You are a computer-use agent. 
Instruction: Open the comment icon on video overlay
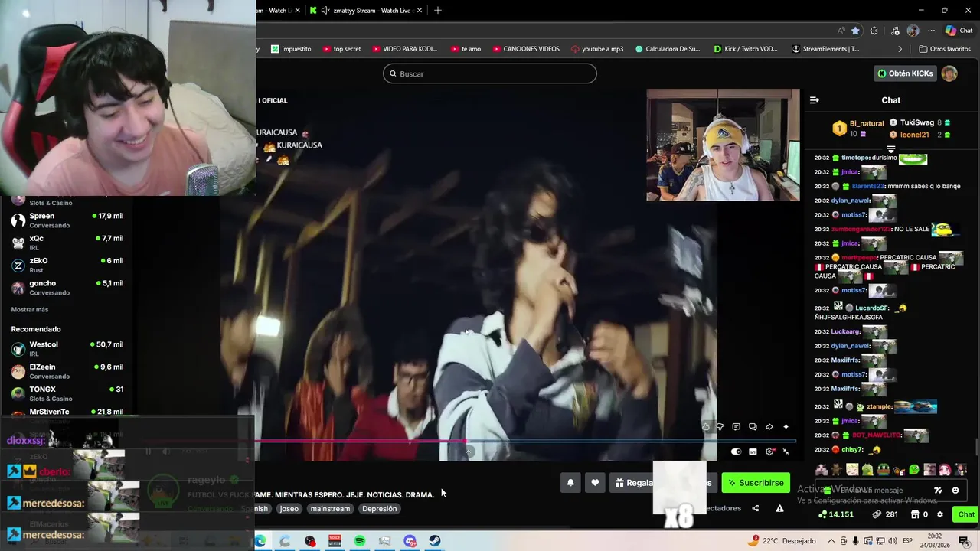point(736,427)
